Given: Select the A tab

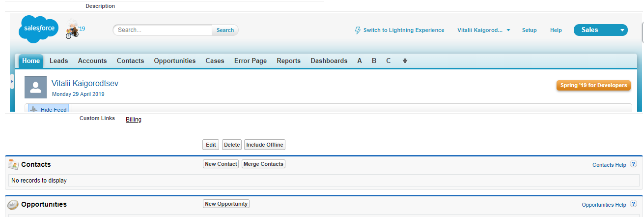Looking at the screenshot, I should [x=360, y=61].
